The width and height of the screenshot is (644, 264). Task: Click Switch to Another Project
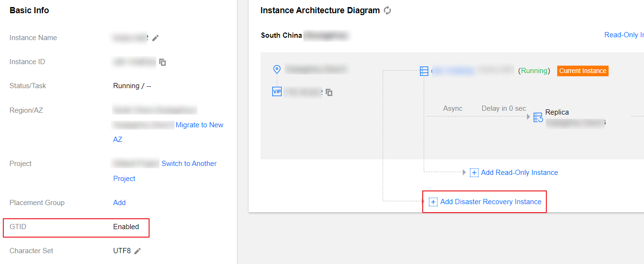(189, 164)
